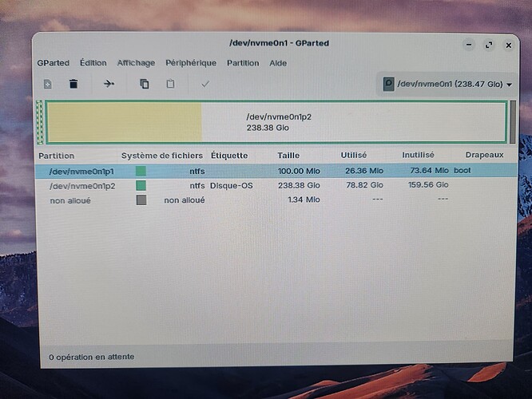Click the 100.00 Mio size cell

299,171
